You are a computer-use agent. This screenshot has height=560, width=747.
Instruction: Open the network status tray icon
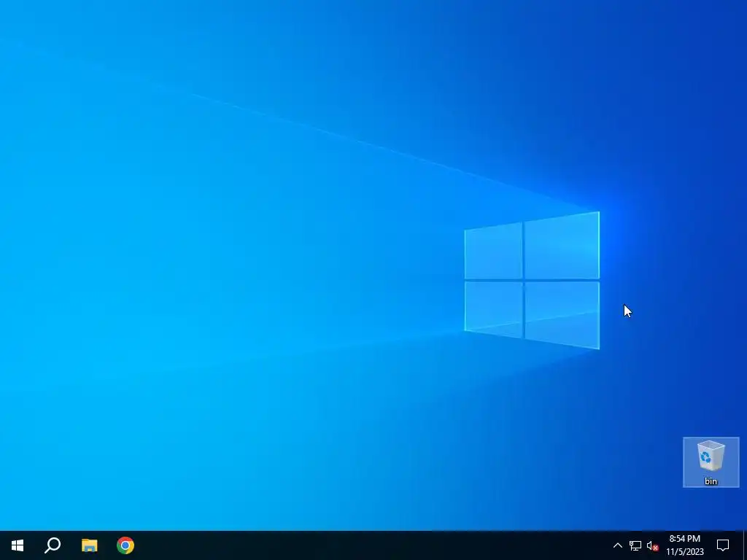coord(635,545)
